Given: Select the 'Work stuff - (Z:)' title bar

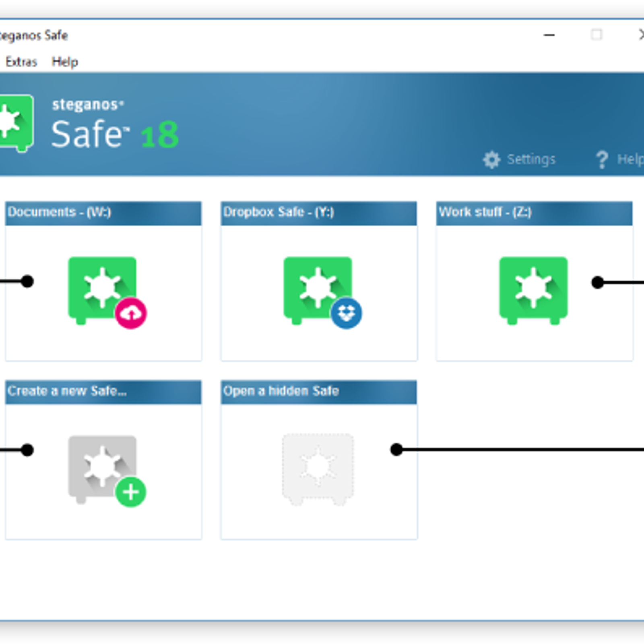Looking at the screenshot, I should 534,213.
